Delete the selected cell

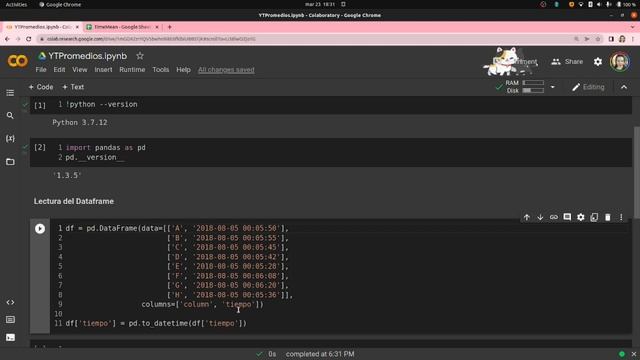click(608, 218)
